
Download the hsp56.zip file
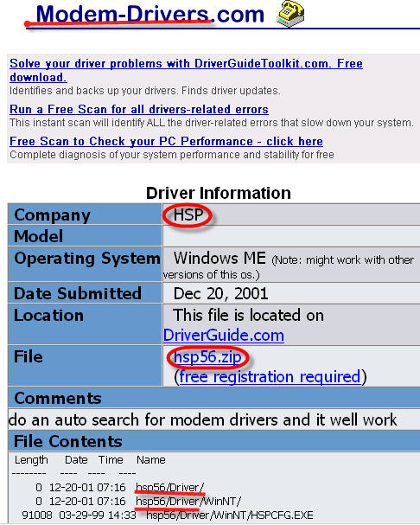207,357
